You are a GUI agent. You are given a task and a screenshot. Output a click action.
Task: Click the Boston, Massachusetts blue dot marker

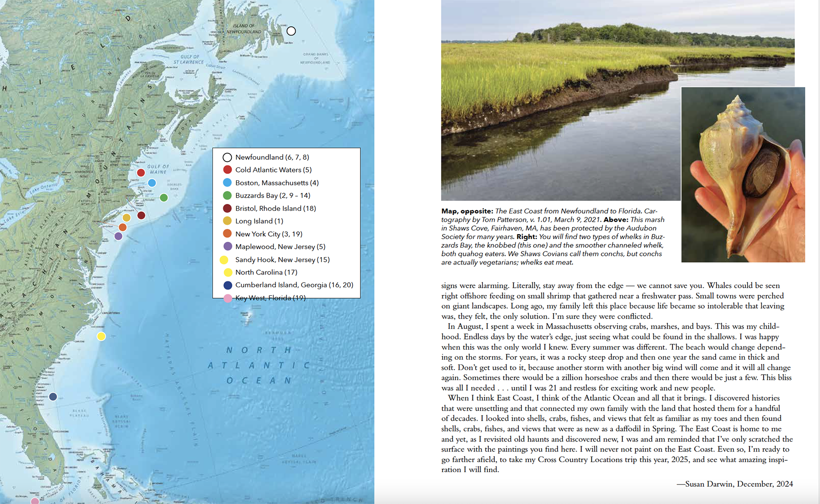[x=153, y=182]
